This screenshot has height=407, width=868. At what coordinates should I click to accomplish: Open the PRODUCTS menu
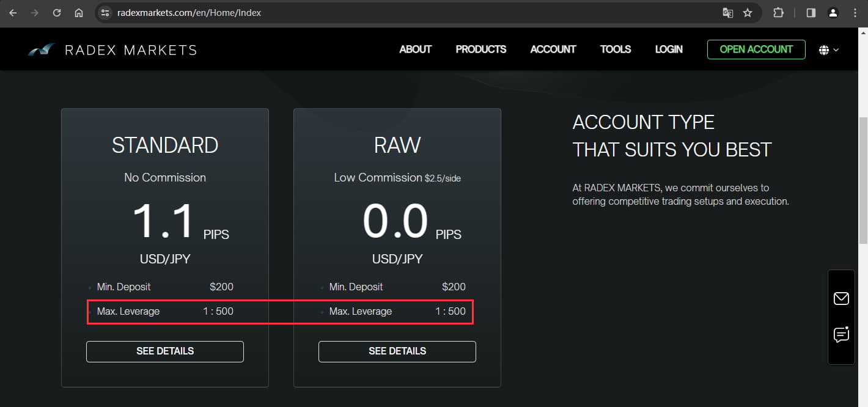[481, 50]
